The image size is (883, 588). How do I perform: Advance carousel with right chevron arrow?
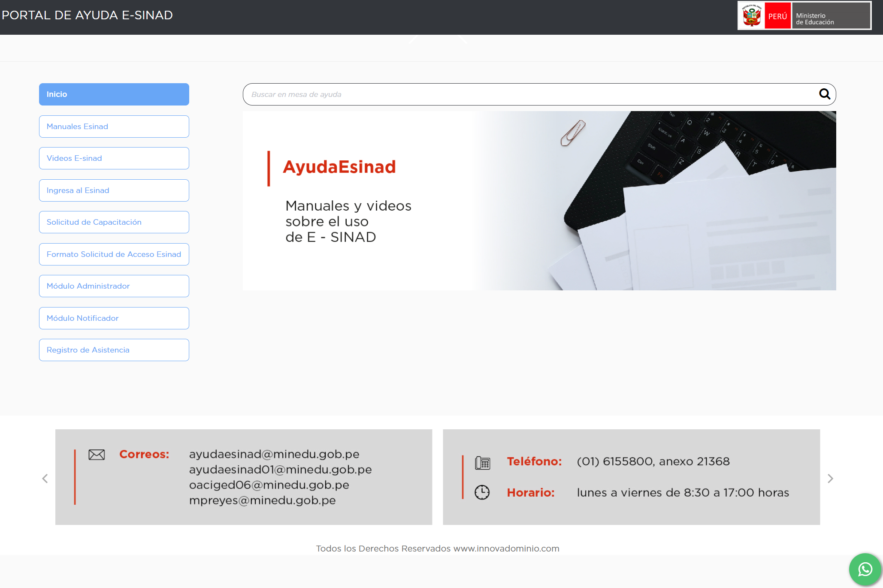pyautogui.click(x=830, y=478)
